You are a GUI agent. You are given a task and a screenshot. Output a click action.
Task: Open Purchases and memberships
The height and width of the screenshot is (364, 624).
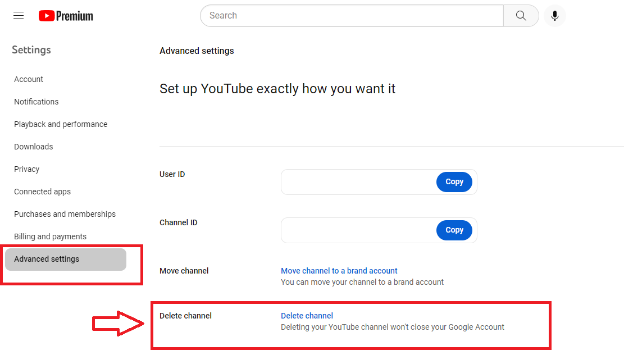click(65, 213)
